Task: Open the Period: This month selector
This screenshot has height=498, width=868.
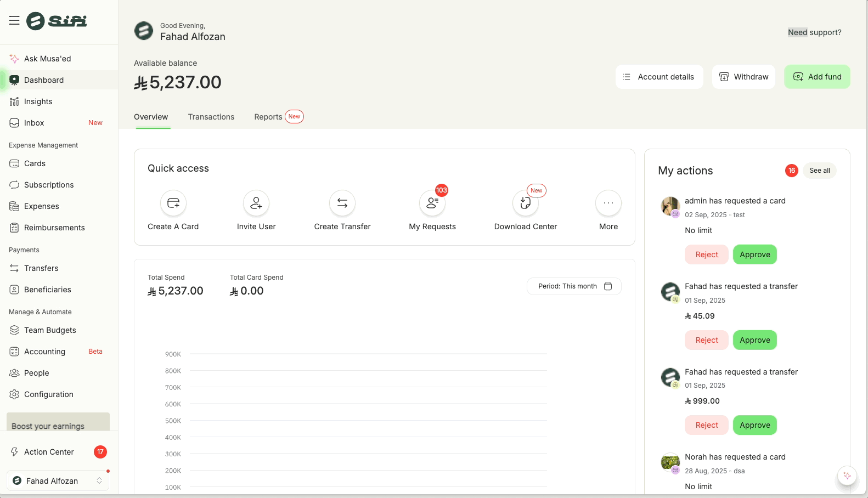Action: pyautogui.click(x=574, y=286)
